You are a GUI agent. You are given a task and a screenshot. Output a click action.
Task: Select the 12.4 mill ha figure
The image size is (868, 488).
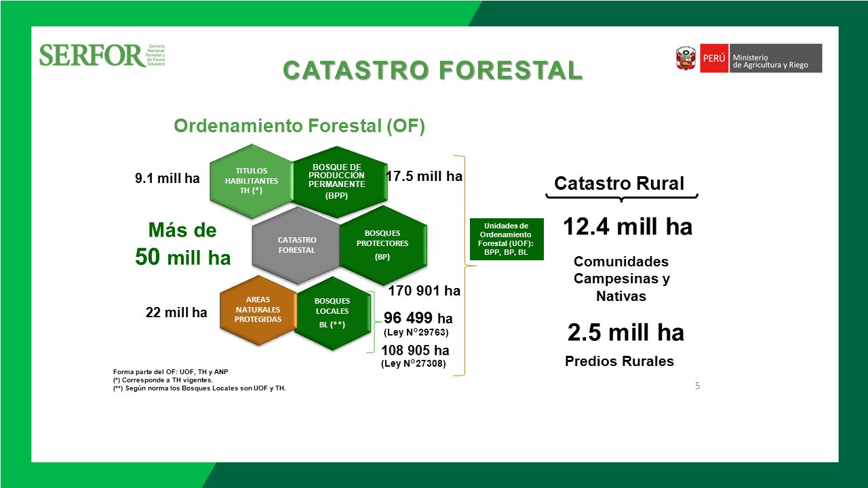click(x=628, y=227)
